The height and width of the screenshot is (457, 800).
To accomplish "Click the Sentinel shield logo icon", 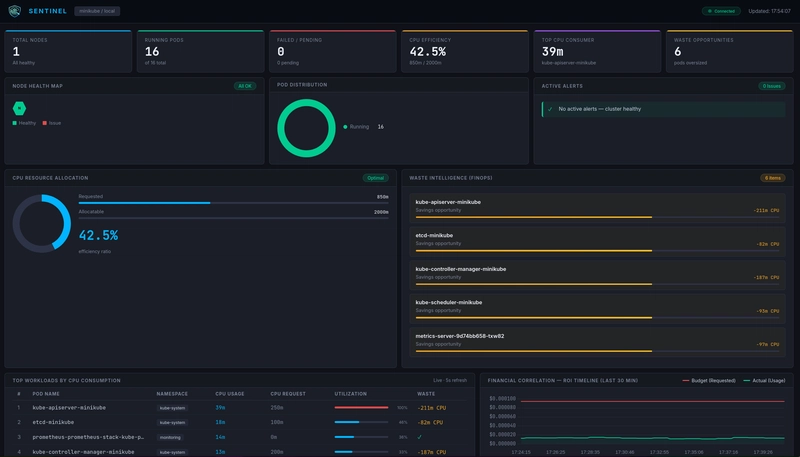I will (17, 11).
